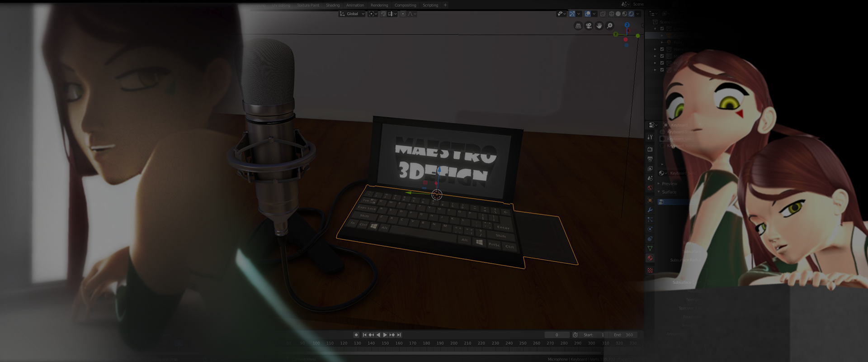868x362 pixels.
Task: Open the Render properties tab
Action: [x=650, y=149]
